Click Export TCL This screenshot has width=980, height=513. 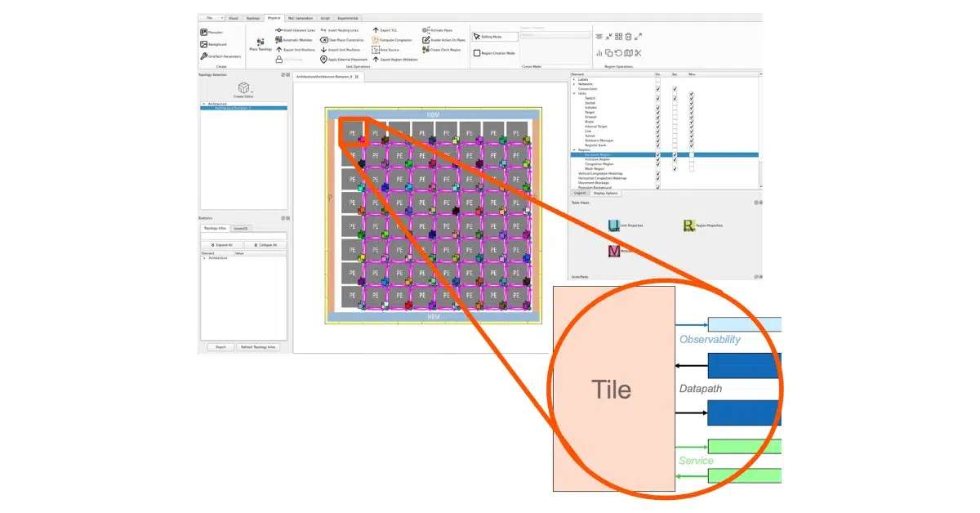click(x=385, y=30)
